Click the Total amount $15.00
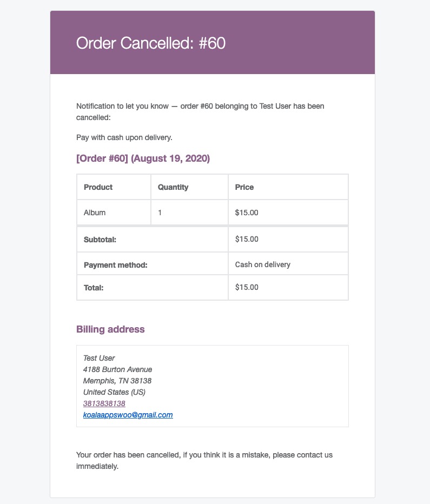Screen dimensions: 430x504 [x=247, y=287]
